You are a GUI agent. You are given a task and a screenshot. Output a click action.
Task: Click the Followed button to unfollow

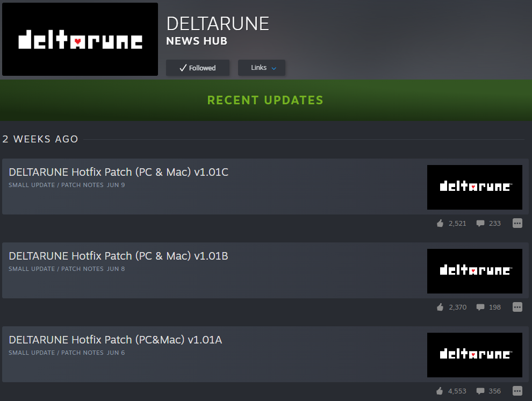click(x=197, y=68)
